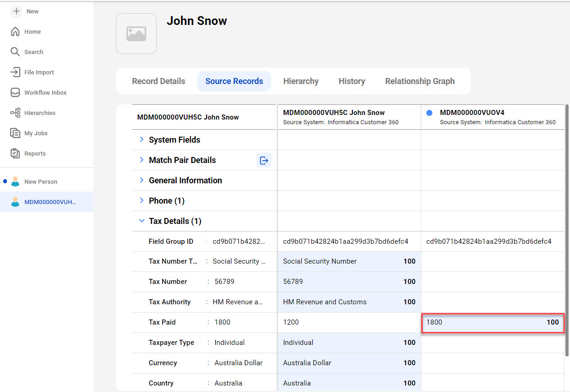Click the Field Group ID label

[171, 241]
